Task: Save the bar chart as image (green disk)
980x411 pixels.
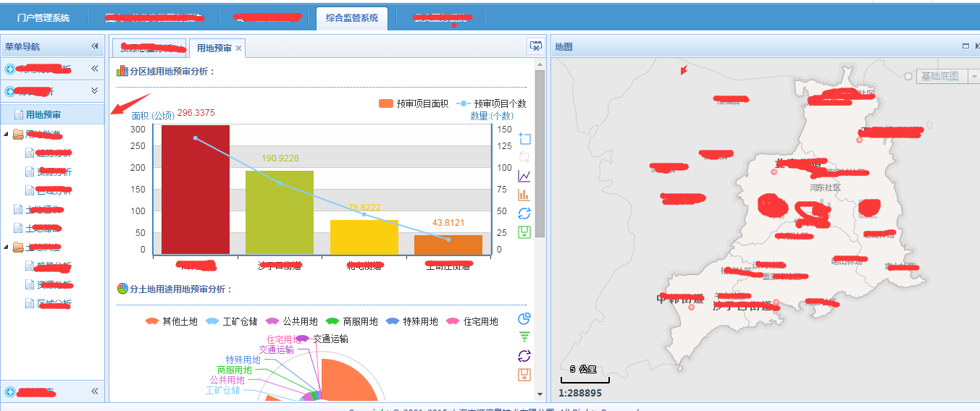Action: pyautogui.click(x=525, y=232)
